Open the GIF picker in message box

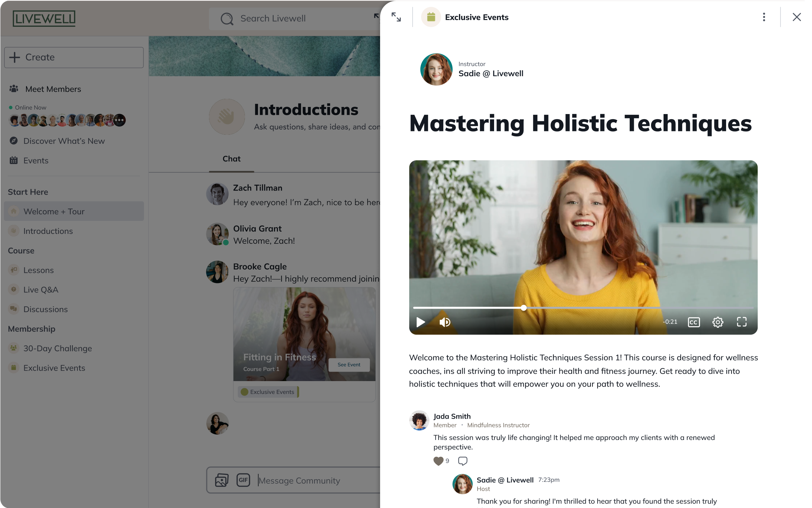[x=243, y=480]
